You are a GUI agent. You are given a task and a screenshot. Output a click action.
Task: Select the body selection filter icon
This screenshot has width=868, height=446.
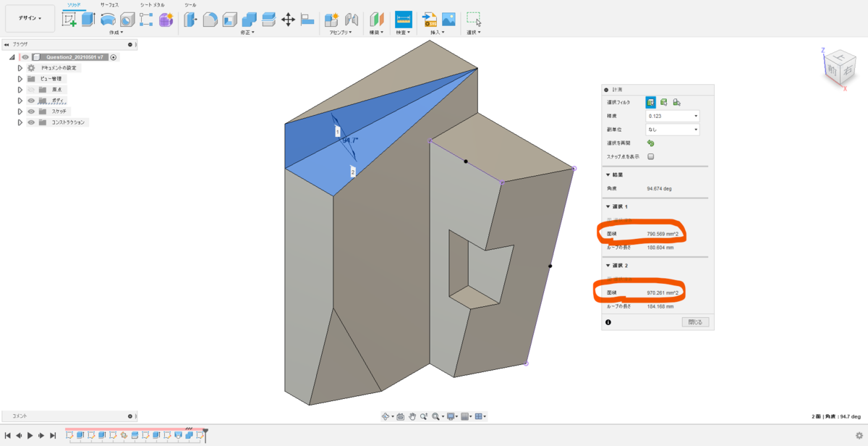pos(663,102)
